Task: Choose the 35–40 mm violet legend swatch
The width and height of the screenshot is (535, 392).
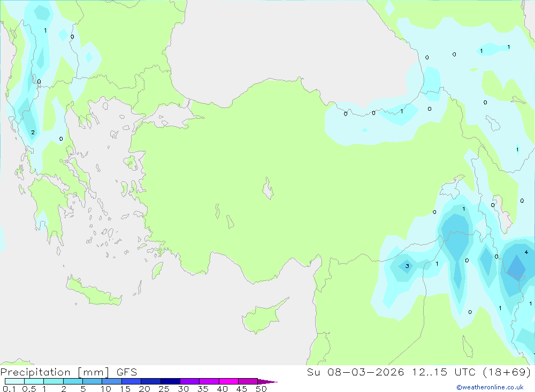Action: 209,381
